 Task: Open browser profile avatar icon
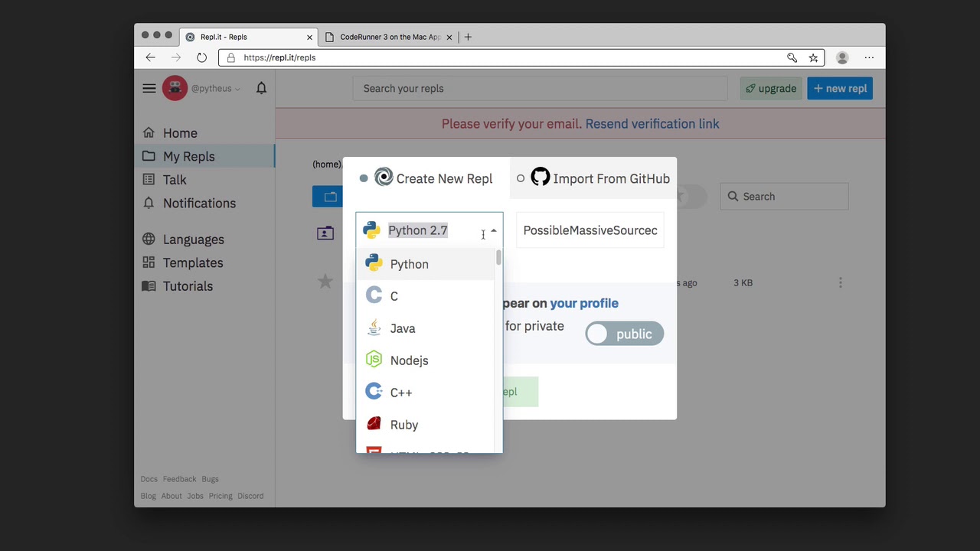(842, 57)
